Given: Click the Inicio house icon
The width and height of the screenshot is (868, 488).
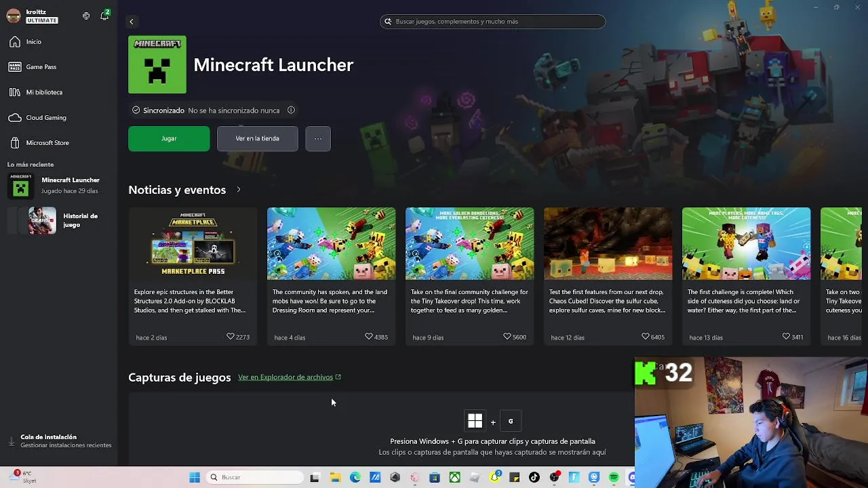Looking at the screenshot, I should click(x=15, y=42).
